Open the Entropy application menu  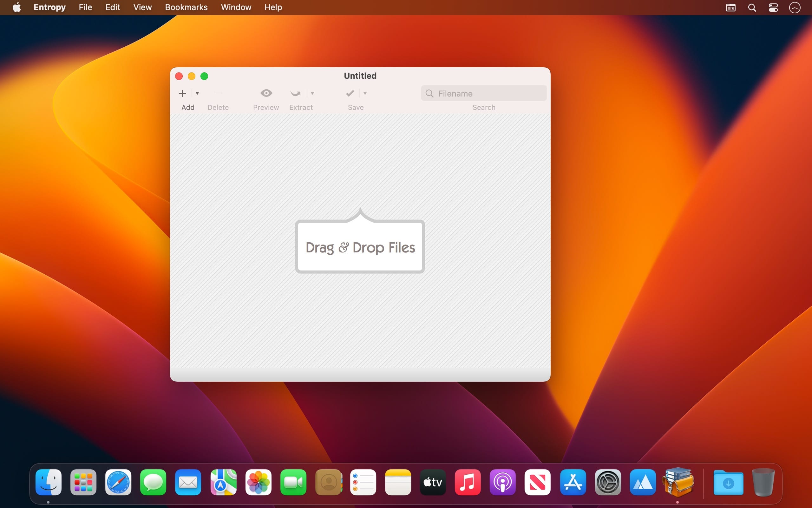[x=50, y=7]
